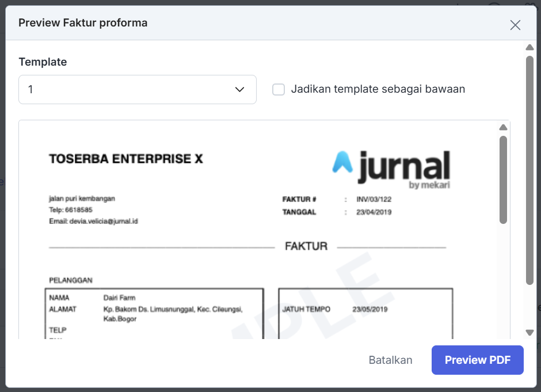Close the Preview Faktur proforma dialog
541x392 pixels.
click(515, 25)
